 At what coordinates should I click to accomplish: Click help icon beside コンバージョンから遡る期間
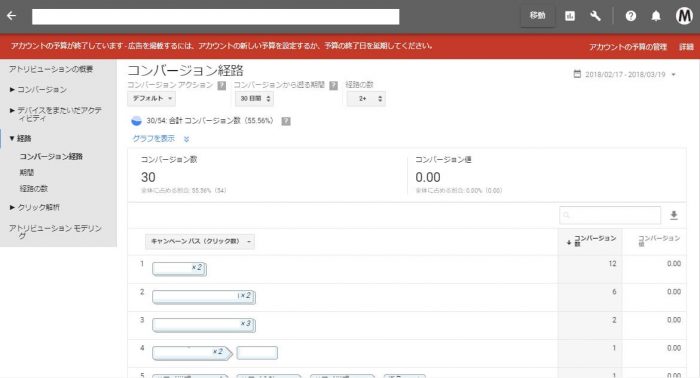[x=333, y=85]
